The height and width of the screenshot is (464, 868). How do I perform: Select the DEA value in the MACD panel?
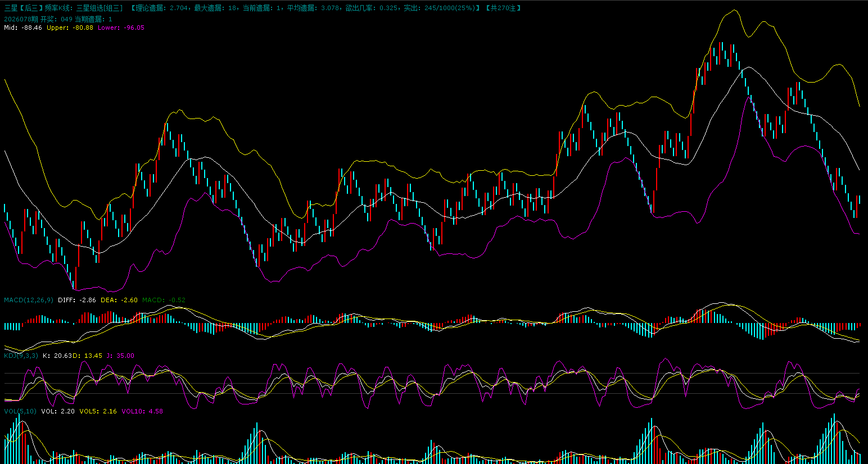(119, 300)
